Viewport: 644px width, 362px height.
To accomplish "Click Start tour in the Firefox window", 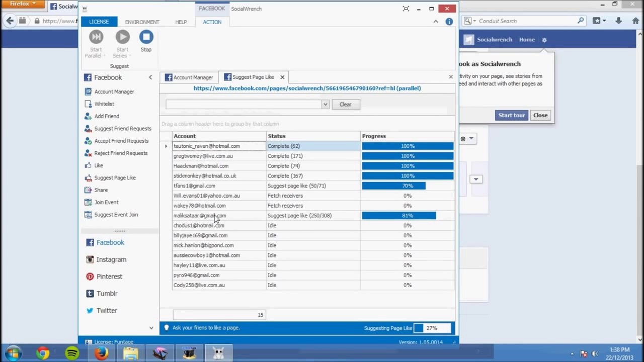I will (x=511, y=115).
